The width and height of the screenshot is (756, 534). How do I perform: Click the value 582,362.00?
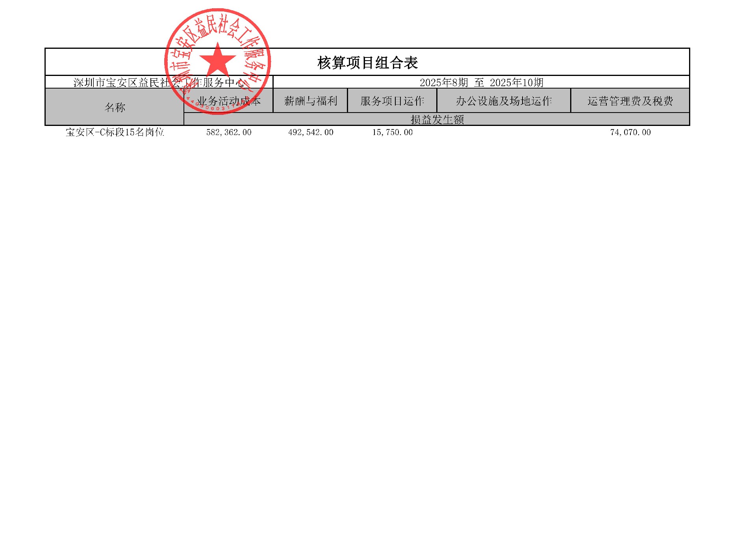pyautogui.click(x=229, y=133)
